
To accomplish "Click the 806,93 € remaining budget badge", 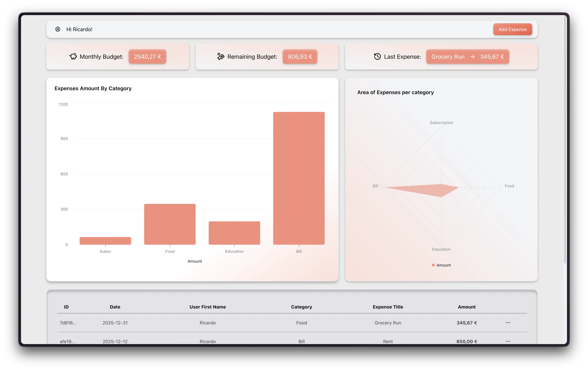I will (x=300, y=57).
